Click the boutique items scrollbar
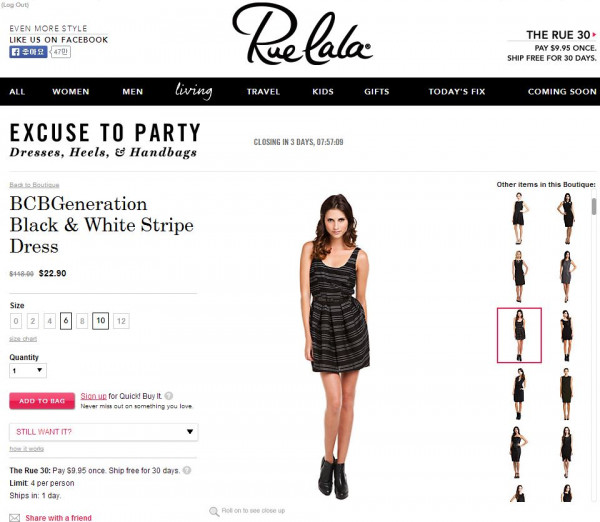600x522 pixels. tap(593, 207)
